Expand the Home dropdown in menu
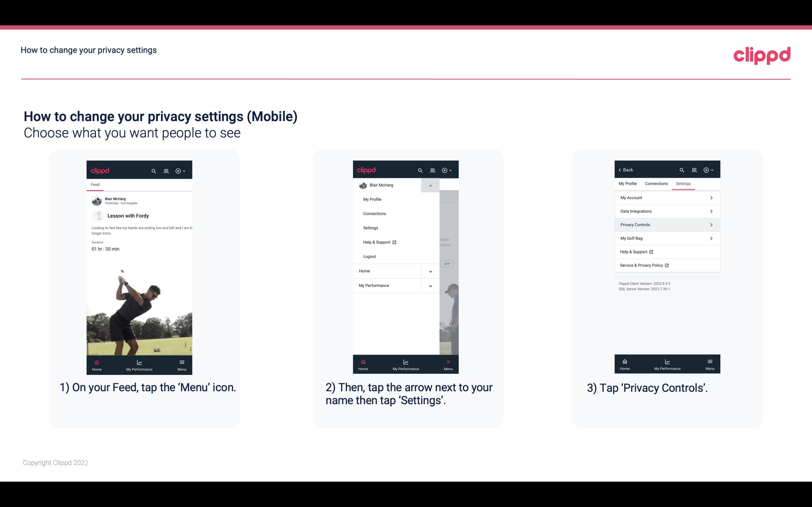Image resolution: width=812 pixels, height=507 pixels. pyautogui.click(x=430, y=270)
